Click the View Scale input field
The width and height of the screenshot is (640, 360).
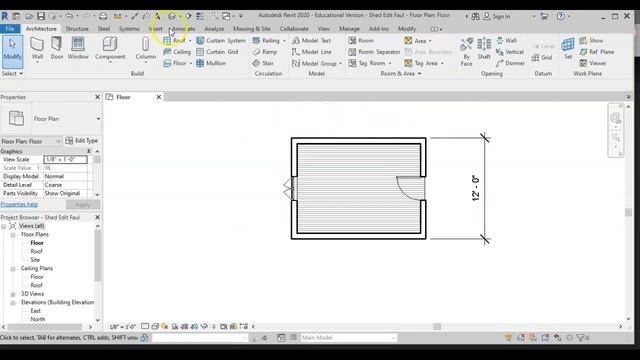(65, 160)
